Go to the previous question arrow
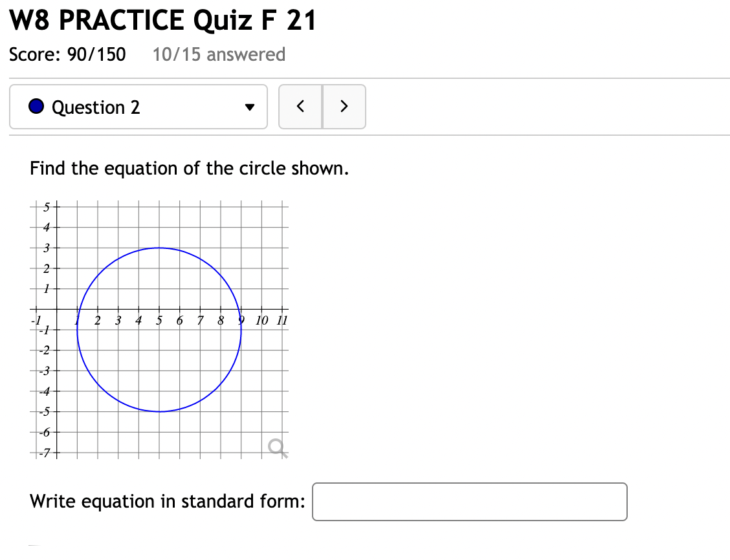The image size is (730, 560). coord(300,107)
